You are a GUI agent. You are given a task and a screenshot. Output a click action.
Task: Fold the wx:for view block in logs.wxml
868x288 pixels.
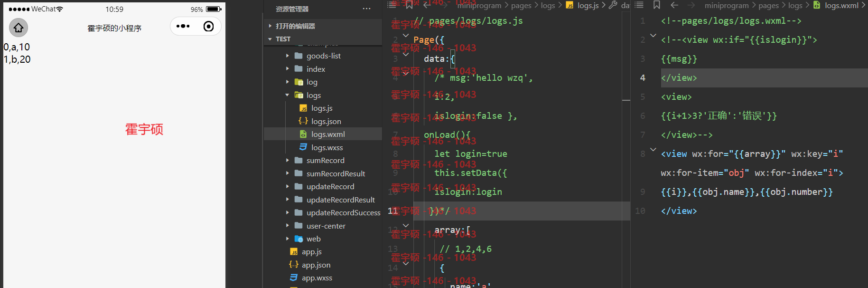pos(653,149)
